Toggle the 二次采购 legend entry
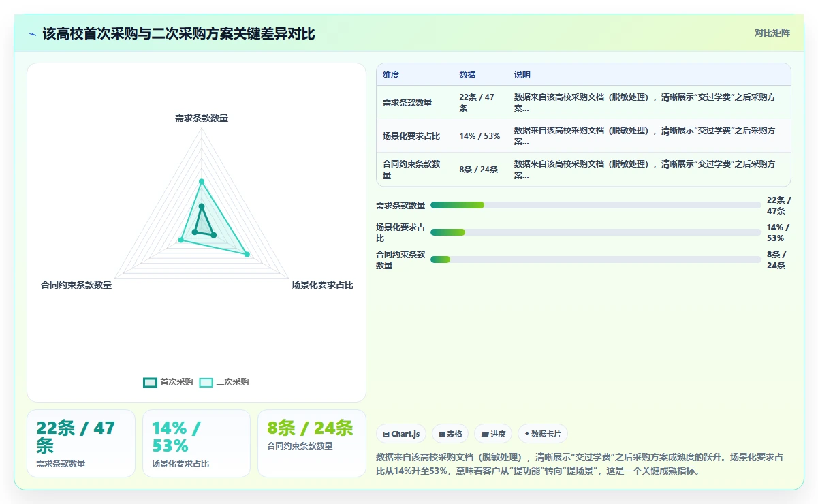This screenshot has height=504, width=818. click(x=224, y=382)
